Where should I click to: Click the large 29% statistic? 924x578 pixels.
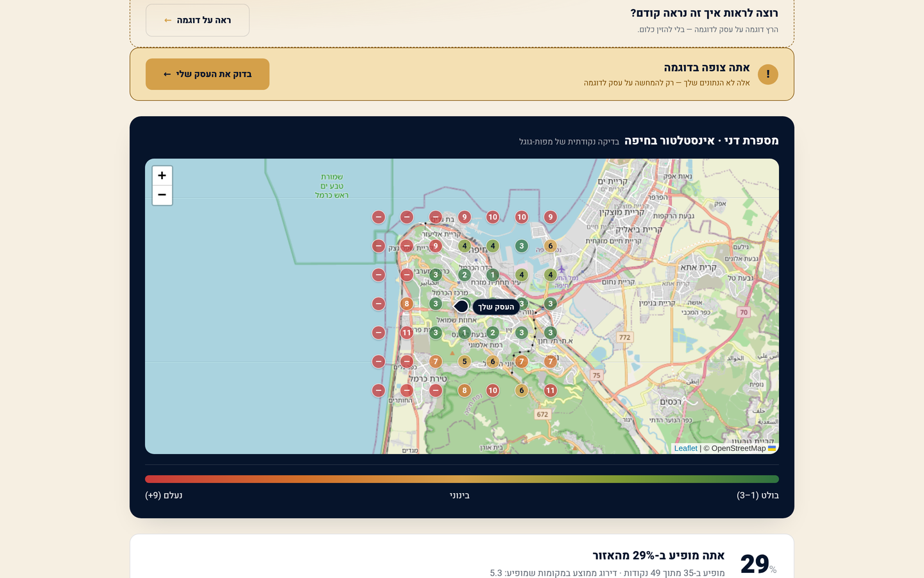pos(758,564)
